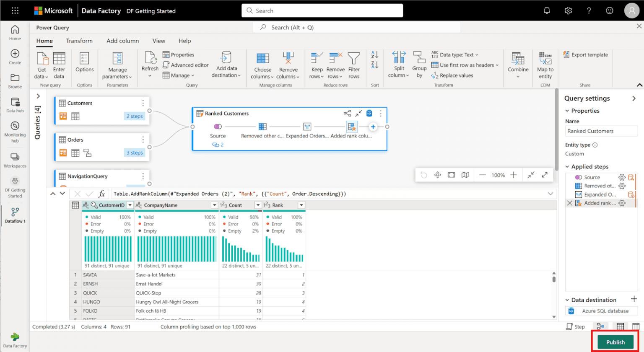
Task: Click the Publish button
Action: tap(615, 342)
